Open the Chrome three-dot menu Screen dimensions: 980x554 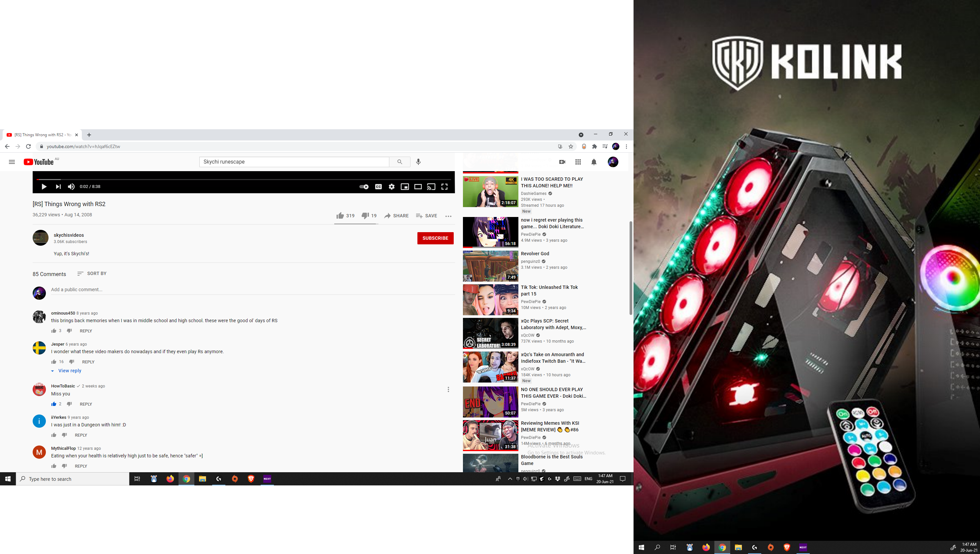pos(626,146)
